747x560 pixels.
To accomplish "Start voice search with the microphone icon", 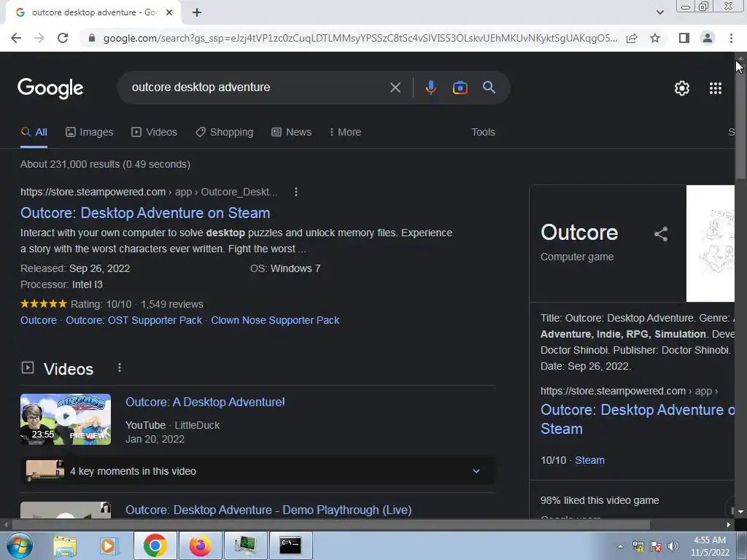I will click(x=430, y=87).
